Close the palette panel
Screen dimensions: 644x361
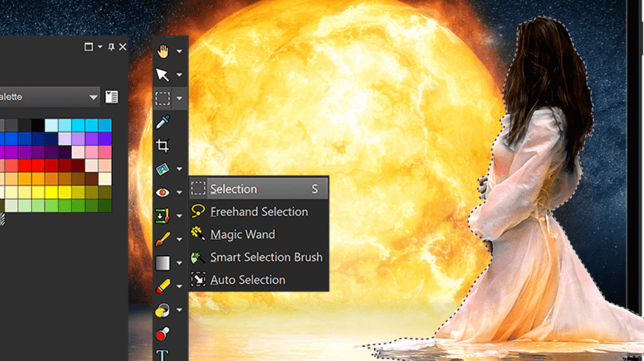click(x=123, y=47)
